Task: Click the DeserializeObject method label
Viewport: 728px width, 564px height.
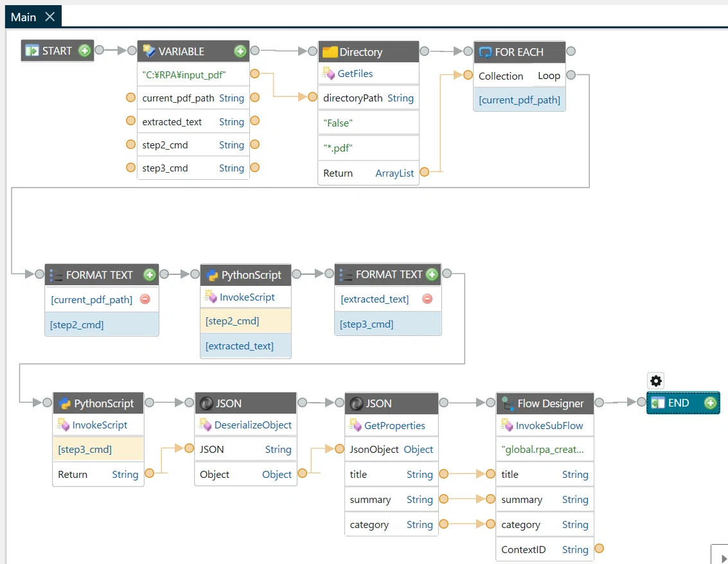Action: click(x=253, y=425)
